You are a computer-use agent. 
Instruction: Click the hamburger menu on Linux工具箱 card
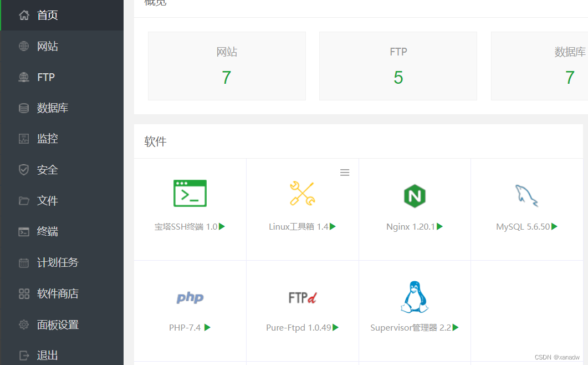coord(345,173)
